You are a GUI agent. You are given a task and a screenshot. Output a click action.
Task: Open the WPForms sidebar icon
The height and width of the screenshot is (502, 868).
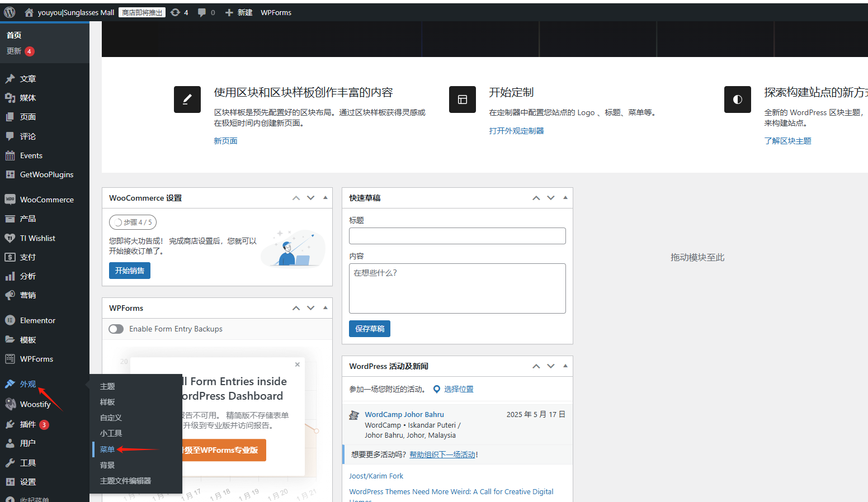point(10,358)
